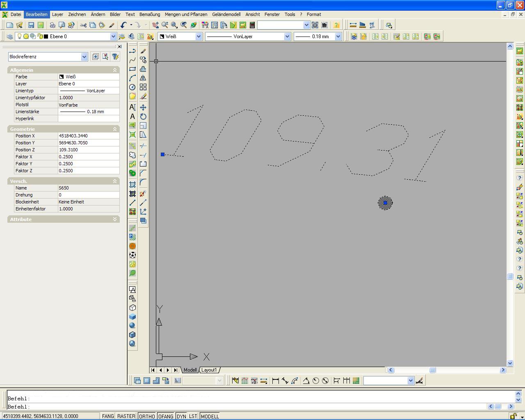Collapse the Allgemein section

pos(115,70)
